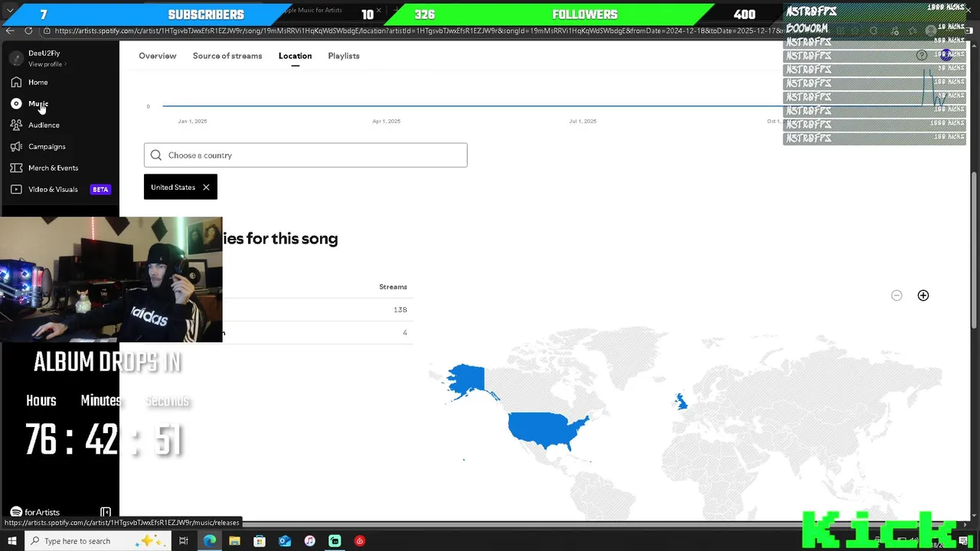
Task: Reload the page with refresh icon
Action: pos(28,31)
